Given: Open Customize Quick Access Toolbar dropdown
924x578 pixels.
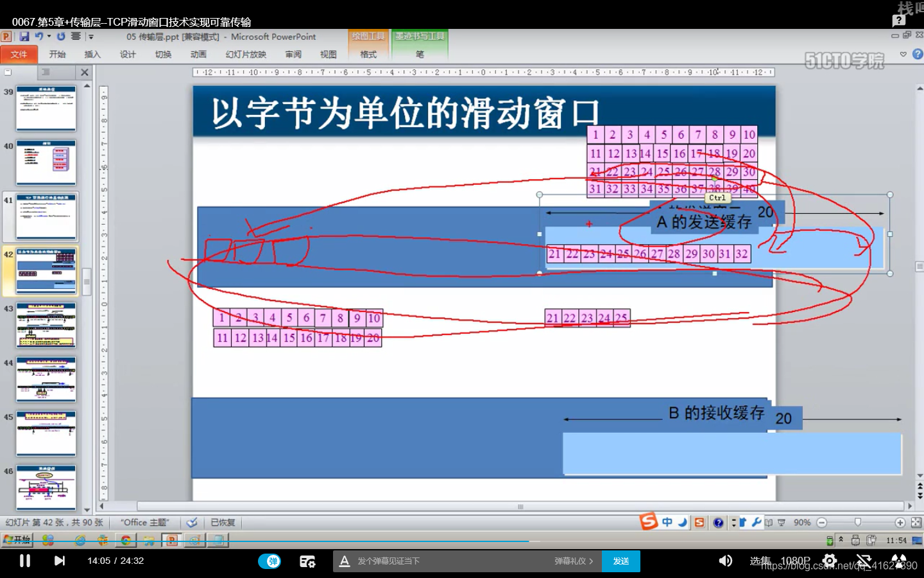Looking at the screenshot, I should click(90, 37).
